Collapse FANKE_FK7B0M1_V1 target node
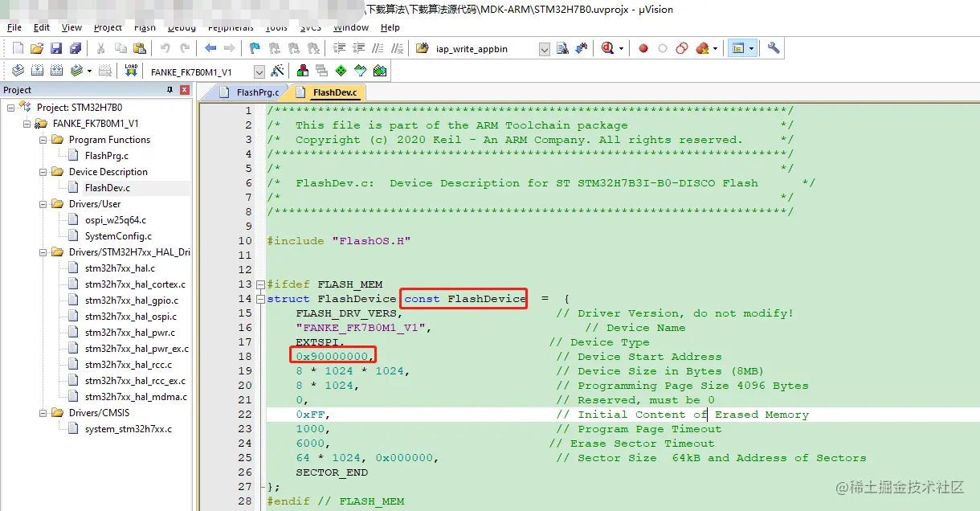This screenshot has width=980, height=511. (x=27, y=124)
